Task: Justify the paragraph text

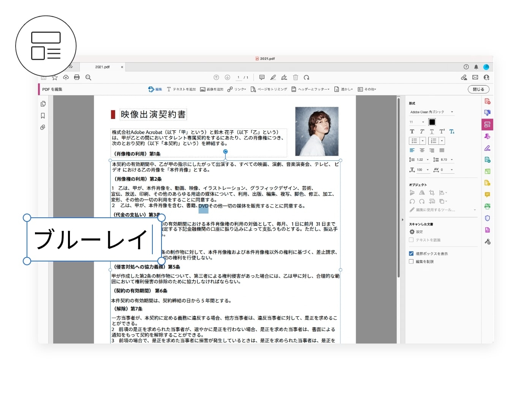Action: [x=442, y=150]
